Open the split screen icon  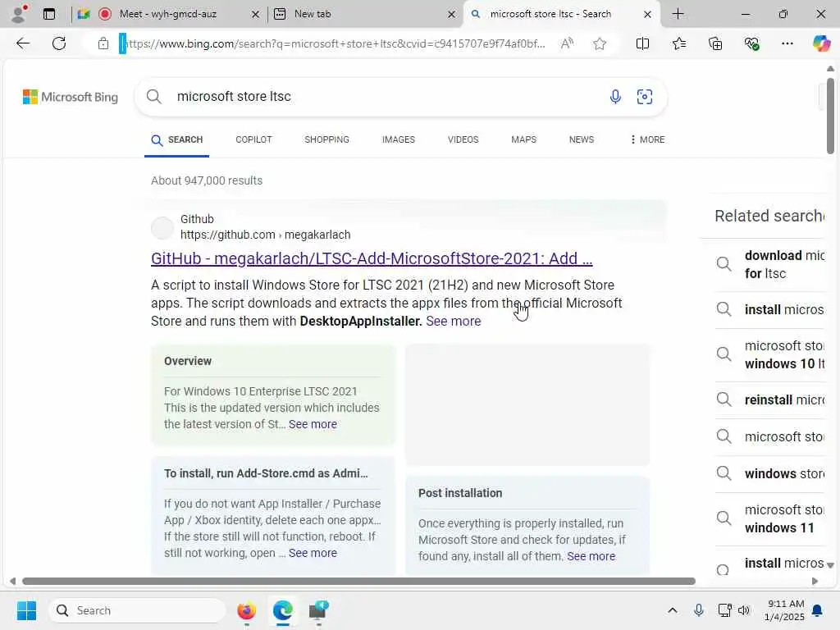(642, 43)
